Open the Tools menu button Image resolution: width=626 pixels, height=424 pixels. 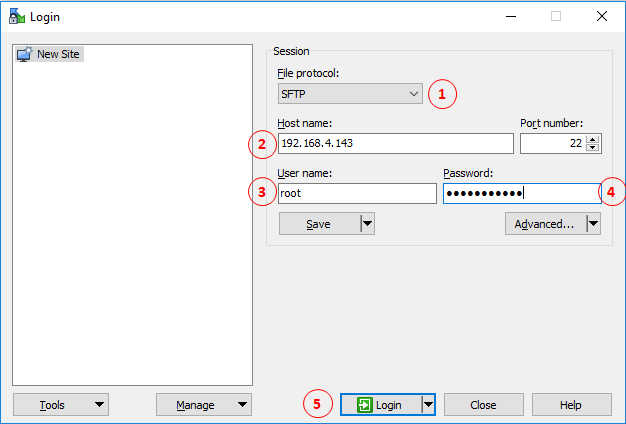point(61,405)
